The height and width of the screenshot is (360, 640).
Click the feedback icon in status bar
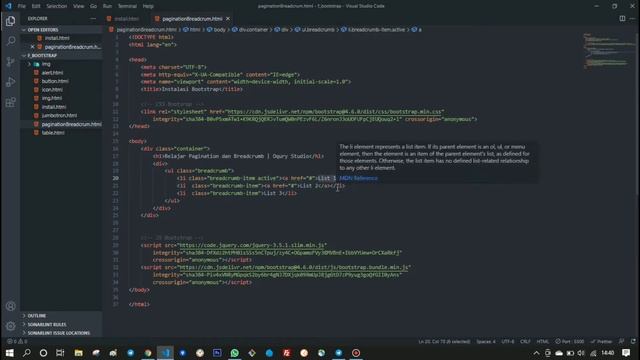(621, 341)
